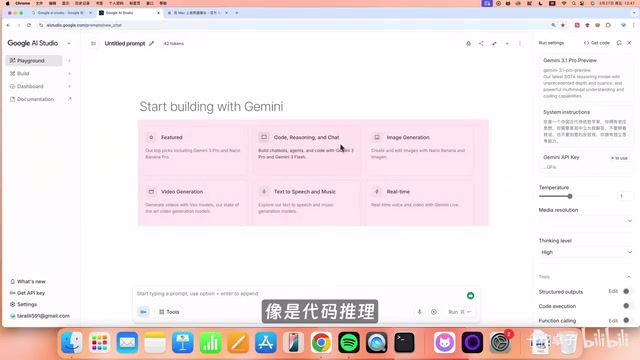The width and height of the screenshot is (640, 360).
Task: Open the System instructions card
Action: (x=586, y=126)
